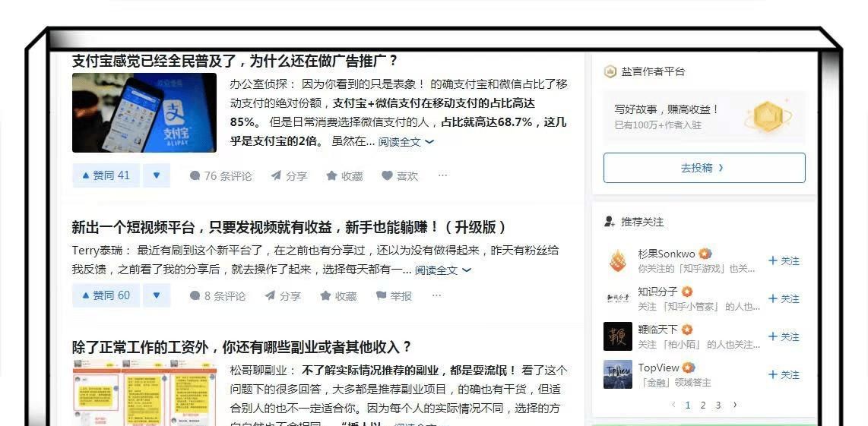868x426 pixels.
Task: Downvote the Terry泰瑞 answer arrow
Action: pos(157,295)
